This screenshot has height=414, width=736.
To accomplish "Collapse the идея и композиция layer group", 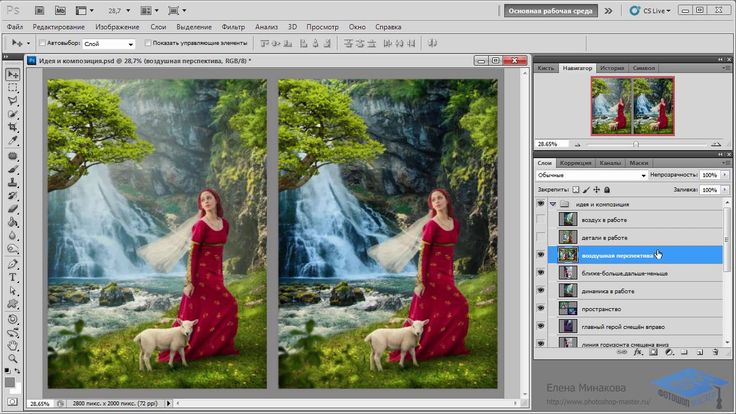I will click(553, 203).
